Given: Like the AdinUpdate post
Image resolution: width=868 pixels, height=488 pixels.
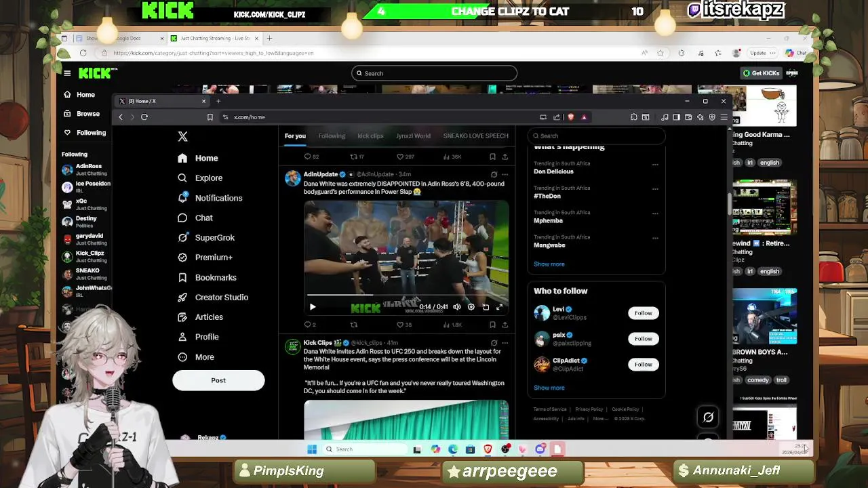Looking at the screenshot, I should [404, 325].
